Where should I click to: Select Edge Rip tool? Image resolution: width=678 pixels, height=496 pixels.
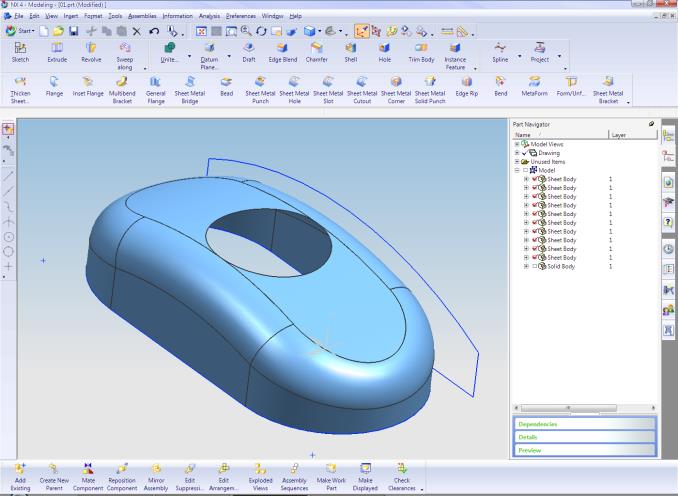click(467, 86)
